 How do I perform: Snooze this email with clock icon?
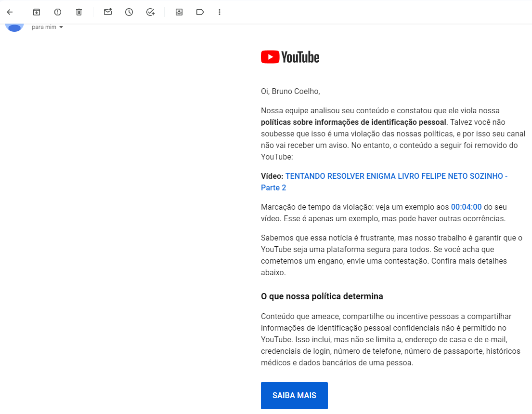pos(129,12)
